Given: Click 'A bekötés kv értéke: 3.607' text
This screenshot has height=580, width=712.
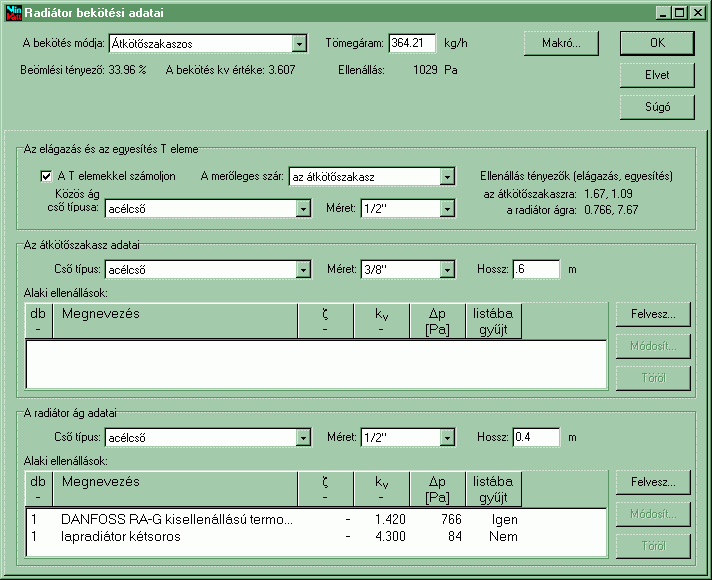Looking at the screenshot, I should coord(230,70).
